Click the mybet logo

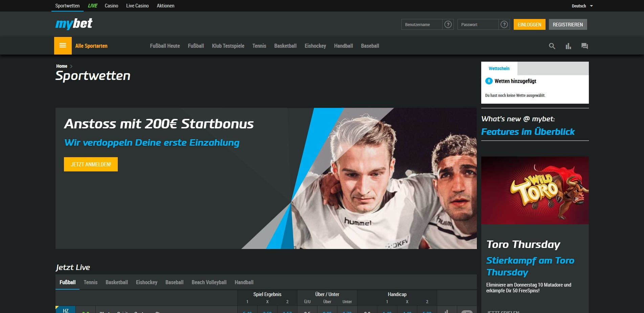(x=74, y=24)
